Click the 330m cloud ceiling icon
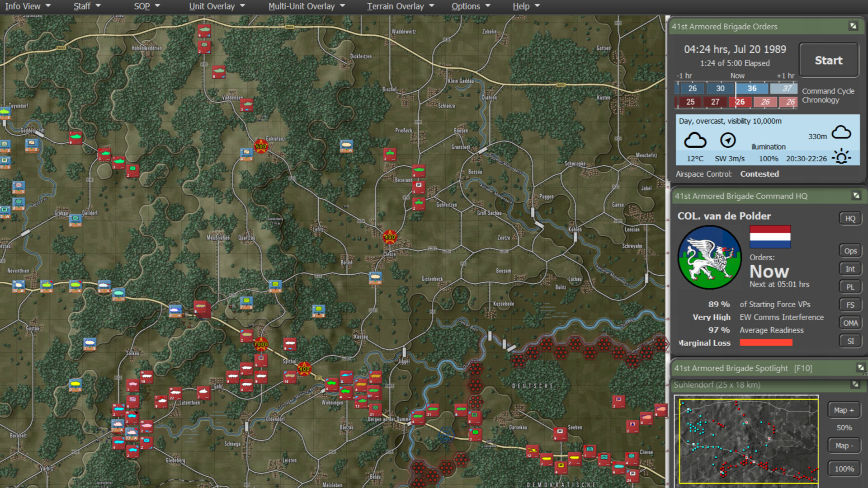 pos(841,132)
